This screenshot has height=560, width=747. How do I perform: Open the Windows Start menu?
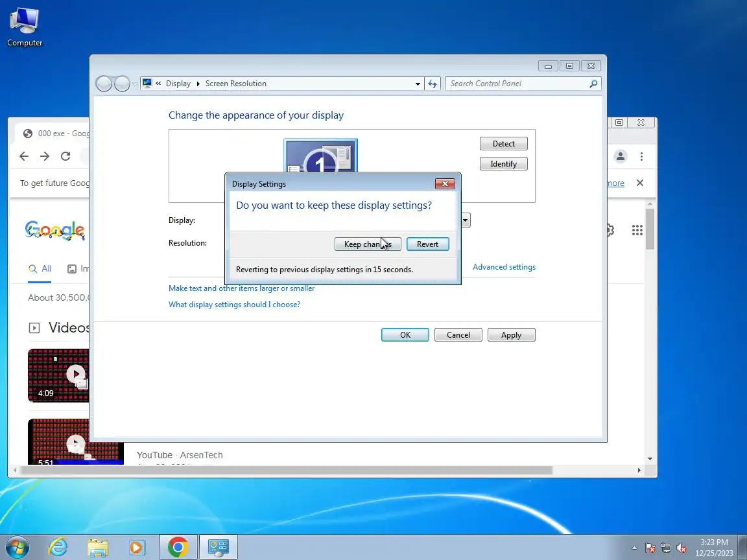tap(17, 547)
